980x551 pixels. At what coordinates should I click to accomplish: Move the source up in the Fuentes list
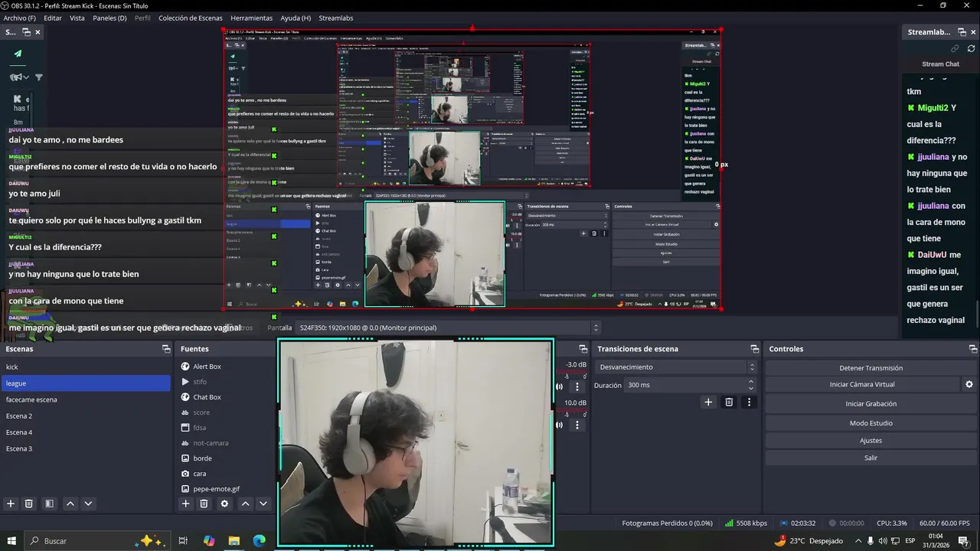coord(245,504)
